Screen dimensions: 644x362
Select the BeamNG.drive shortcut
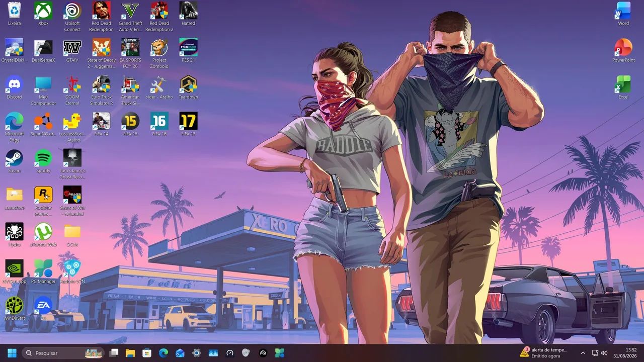(x=43, y=124)
